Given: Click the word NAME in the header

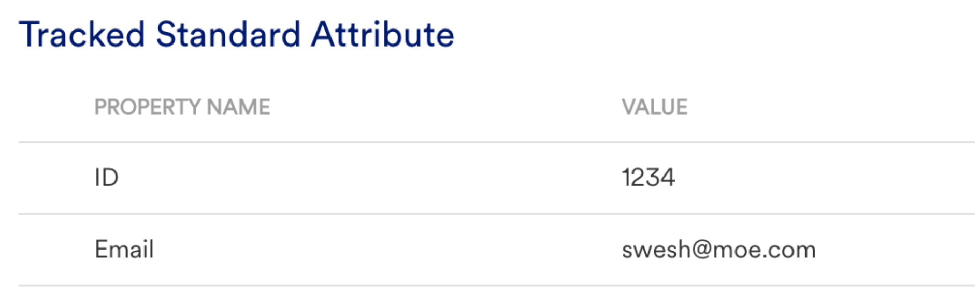Looking at the screenshot, I should (x=238, y=107).
